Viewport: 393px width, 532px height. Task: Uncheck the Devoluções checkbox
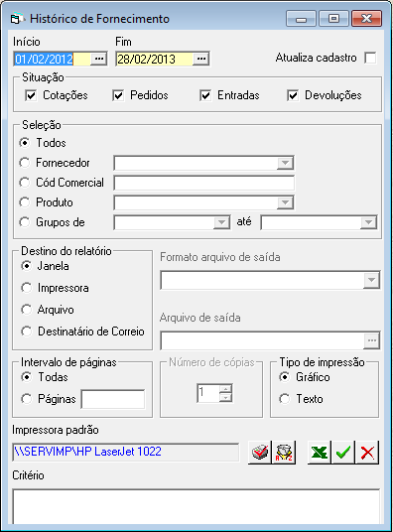click(293, 95)
